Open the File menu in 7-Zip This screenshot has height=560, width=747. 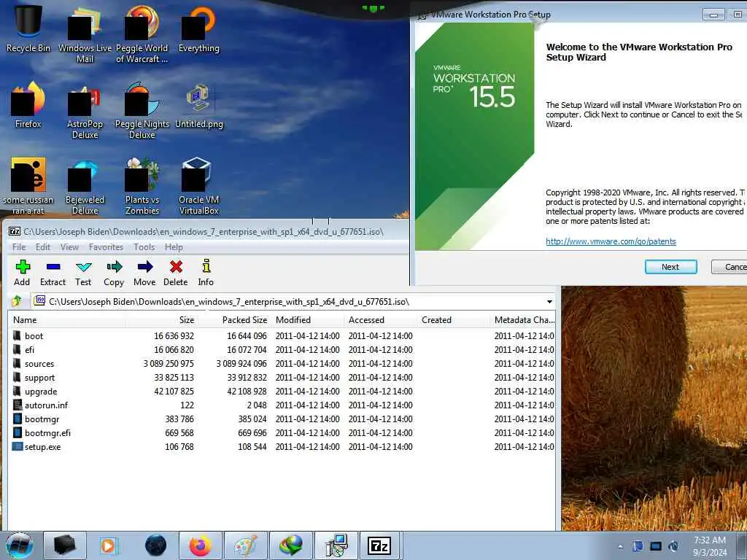[x=19, y=247]
